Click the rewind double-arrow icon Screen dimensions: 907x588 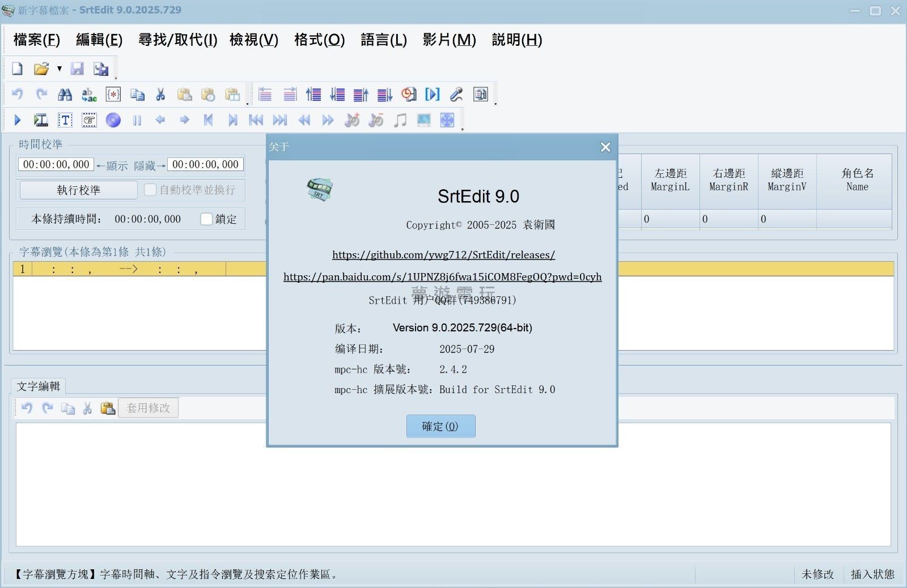[x=304, y=120]
